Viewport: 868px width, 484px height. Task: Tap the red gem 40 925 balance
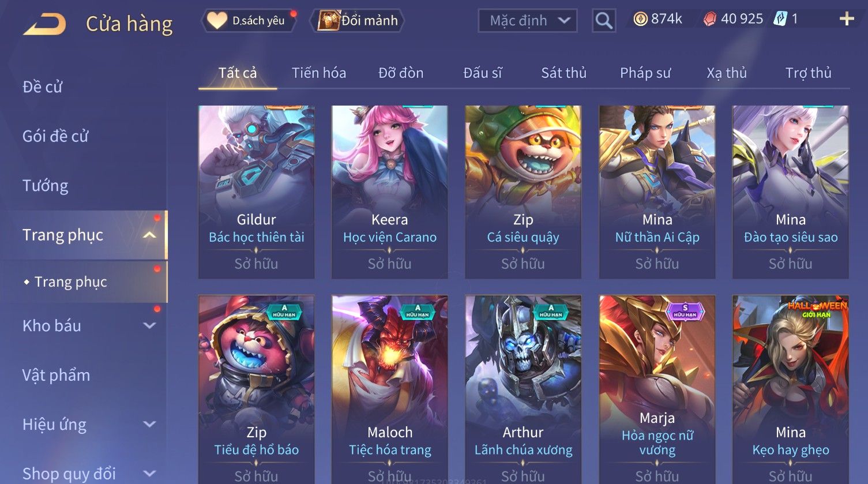pos(733,19)
